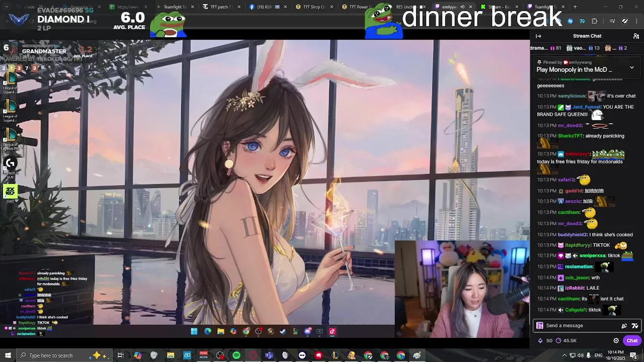
Task: Open League of Legends from the taskbar
Action: 335,355
